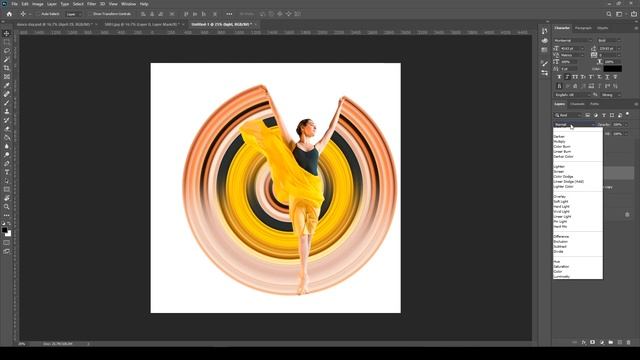The height and width of the screenshot is (360, 640).
Task: Select the Clone Stamp tool
Action: coord(7,111)
